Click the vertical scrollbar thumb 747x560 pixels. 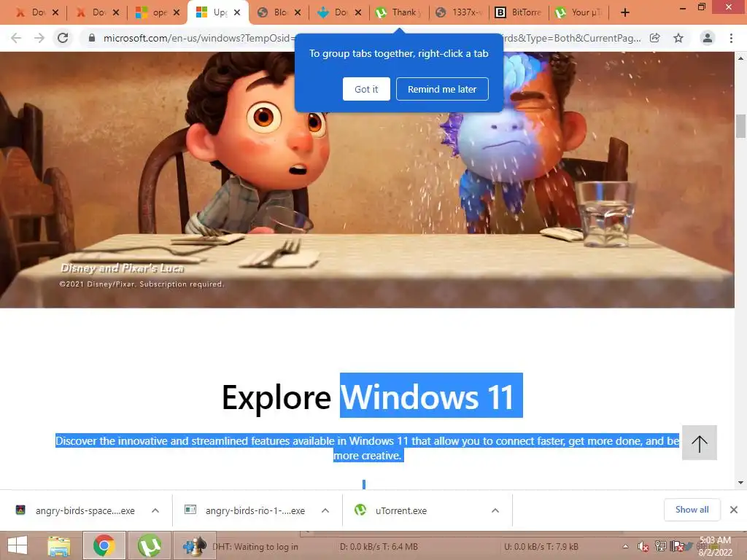[x=741, y=125]
